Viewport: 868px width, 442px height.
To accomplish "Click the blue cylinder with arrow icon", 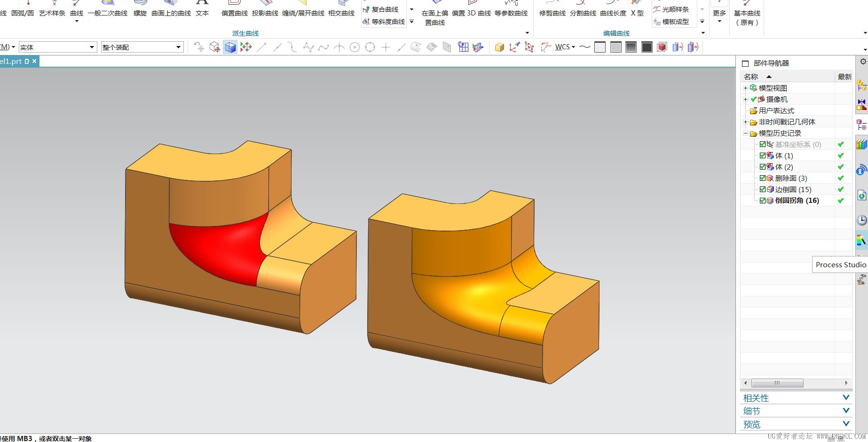I will click(x=678, y=47).
